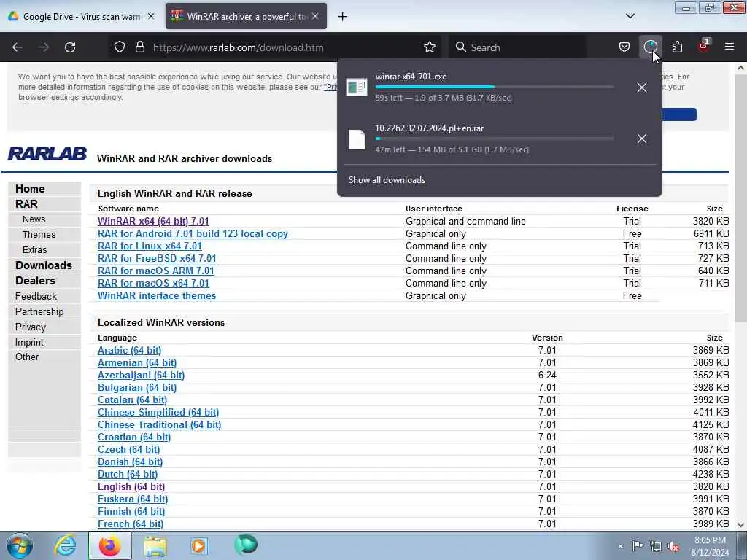Click the Firefox taskbar icon
The width and height of the screenshot is (747, 560).
(109, 545)
